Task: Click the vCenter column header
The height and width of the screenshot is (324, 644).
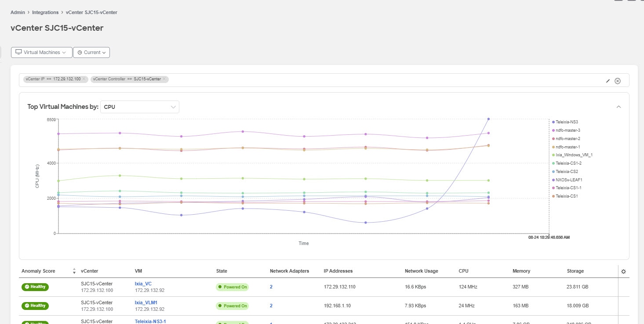Action: pos(90,271)
